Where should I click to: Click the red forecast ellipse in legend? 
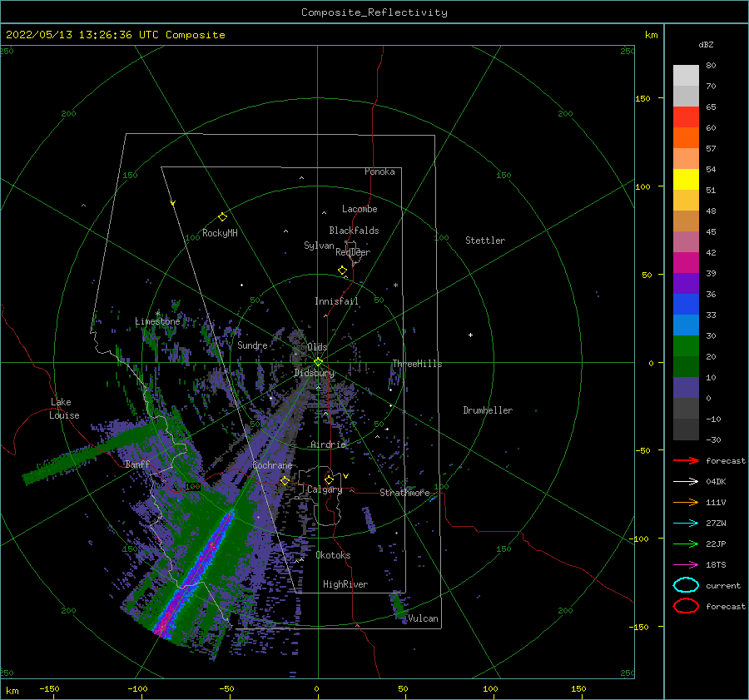click(686, 606)
